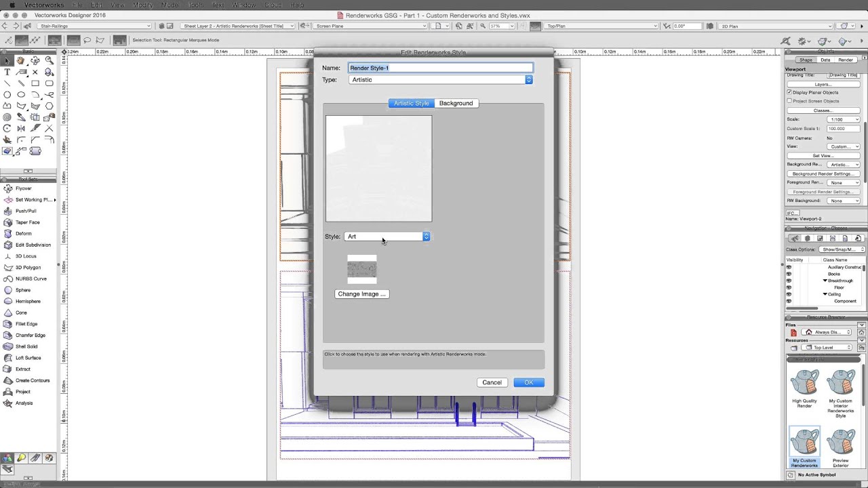This screenshot has width=868, height=488.
Task: Switch to the Background tab
Action: [x=456, y=103]
